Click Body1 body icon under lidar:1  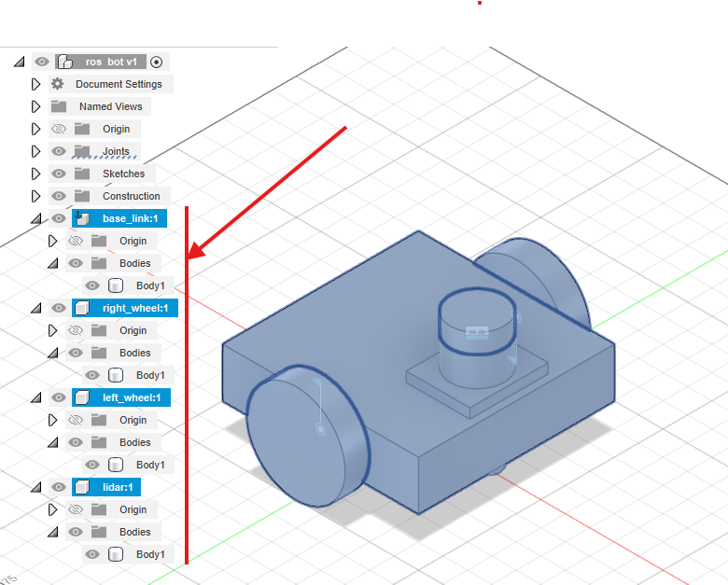[x=115, y=554]
